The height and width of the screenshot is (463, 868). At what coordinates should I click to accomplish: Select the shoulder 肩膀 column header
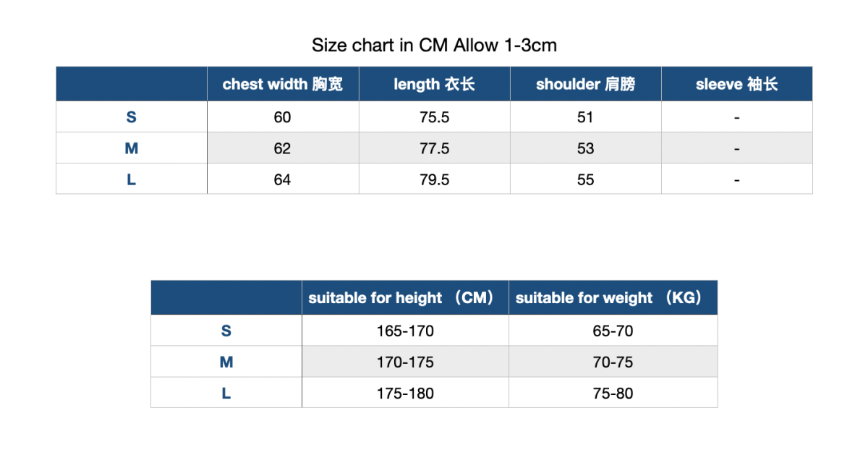coord(585,84)
